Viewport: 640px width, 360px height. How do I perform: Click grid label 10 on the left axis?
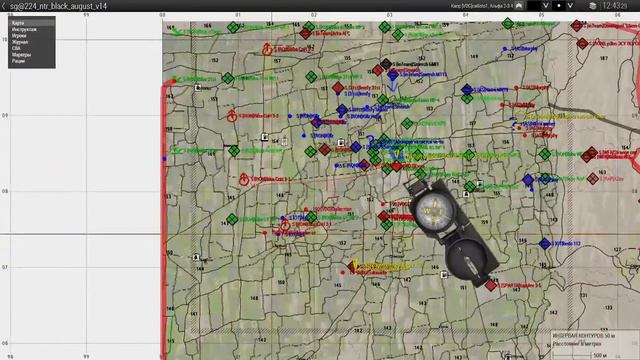pos(4,40)
